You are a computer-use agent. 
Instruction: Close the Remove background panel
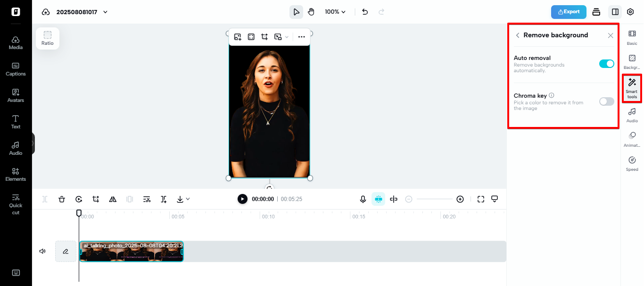coord(611,35)
